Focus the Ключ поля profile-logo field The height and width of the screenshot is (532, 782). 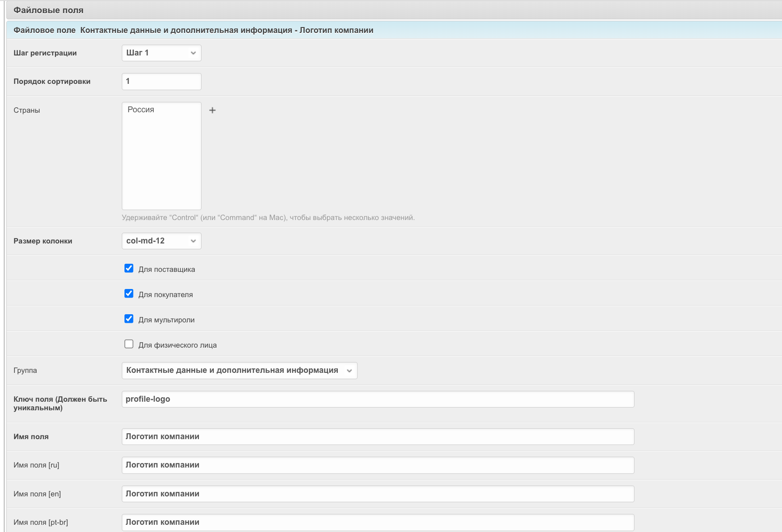coord(377,399)
